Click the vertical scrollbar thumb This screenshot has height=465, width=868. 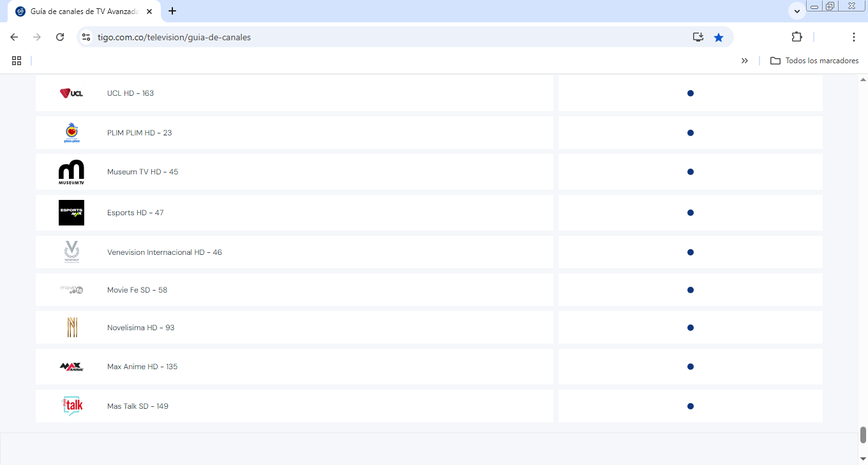tap(863, 435)
